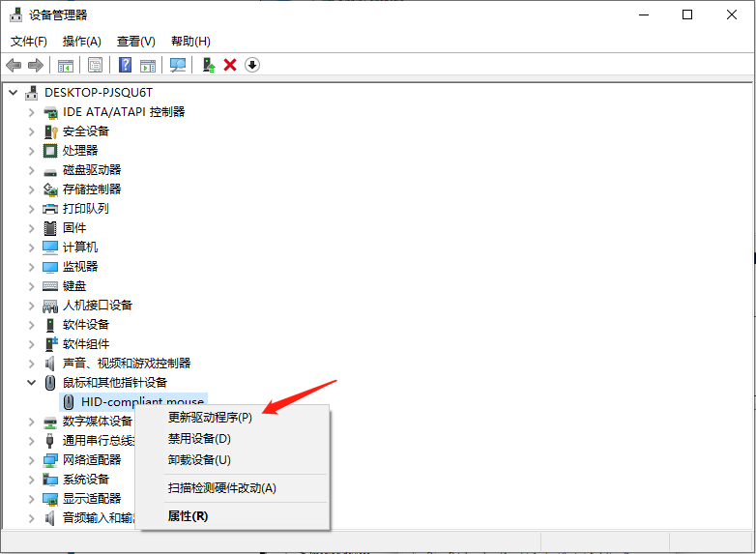
Task: Expand the IDE ATA/ATAPI 控制器 node
Action: pos(31,112)
